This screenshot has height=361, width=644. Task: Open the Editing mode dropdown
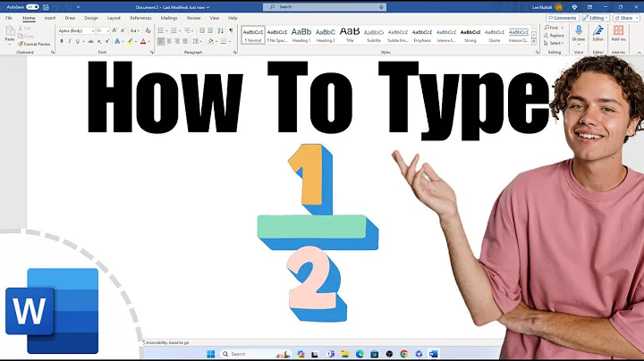(596, 18)
